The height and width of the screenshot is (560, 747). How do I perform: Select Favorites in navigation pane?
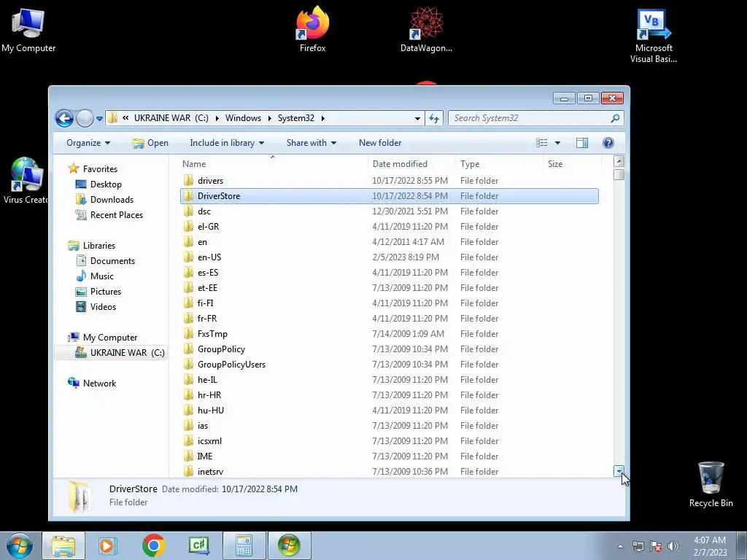pos(99,169)
